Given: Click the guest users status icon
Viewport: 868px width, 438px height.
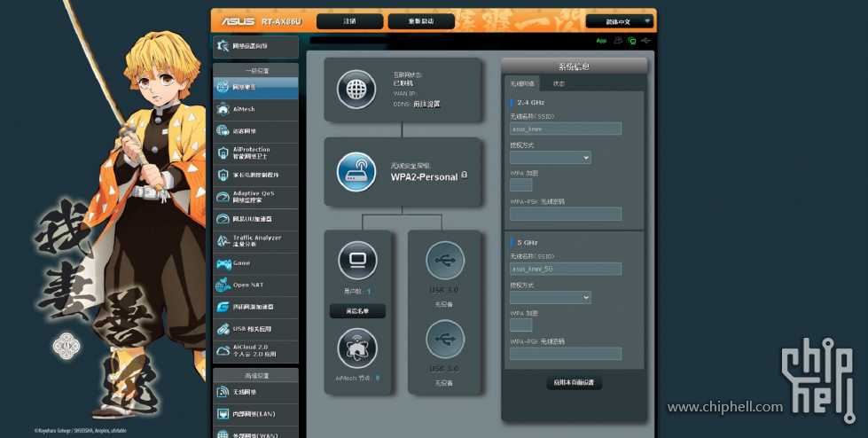Looking at the screenshot, I should click(x=618, y=41).
